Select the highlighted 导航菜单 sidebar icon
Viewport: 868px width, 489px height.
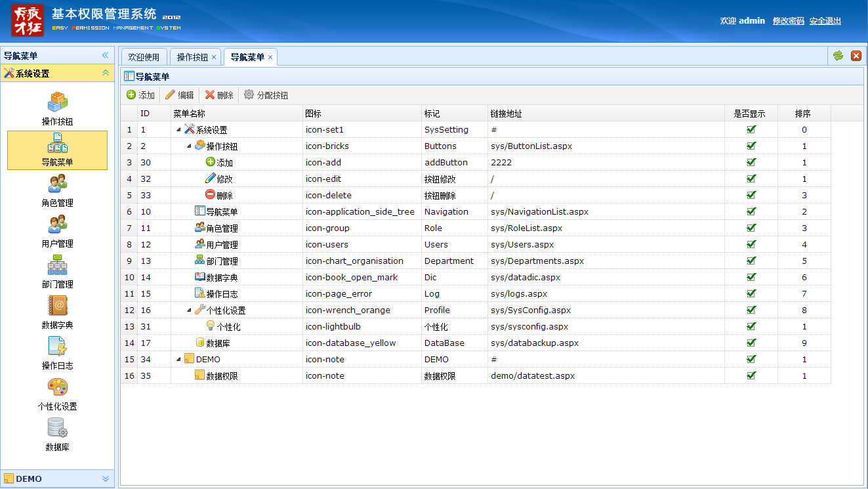(x=57, y=150)
